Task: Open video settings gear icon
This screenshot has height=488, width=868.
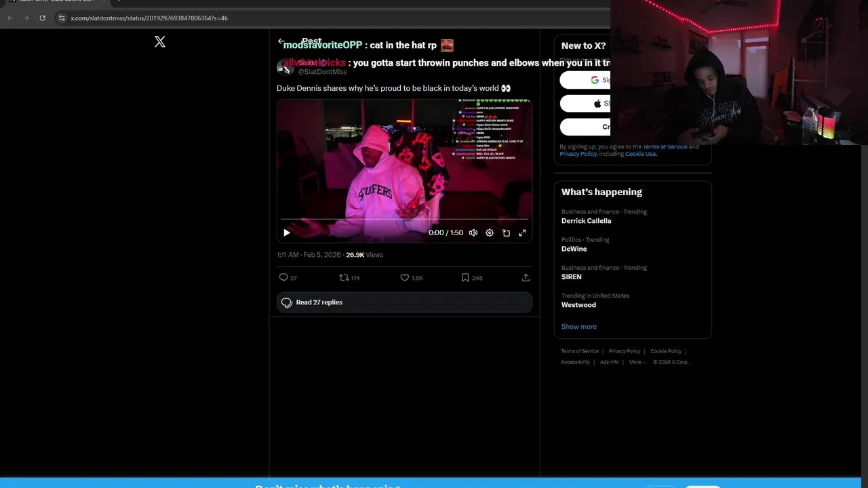Action: (x=490, y=232)
